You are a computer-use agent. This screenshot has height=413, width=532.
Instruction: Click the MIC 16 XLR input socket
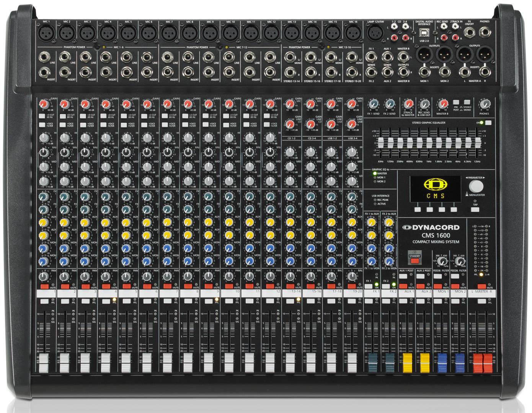coord(353,33)
